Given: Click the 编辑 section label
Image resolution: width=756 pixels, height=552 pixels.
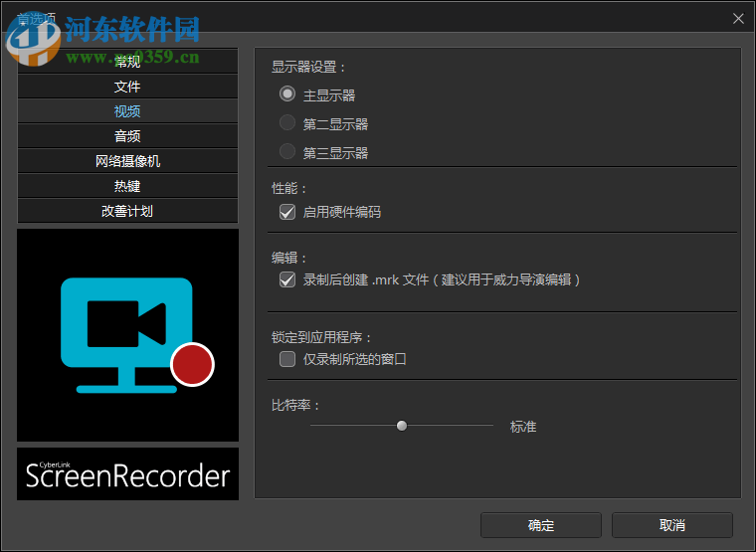Looking at the screenshot, I should coord(289,258).
